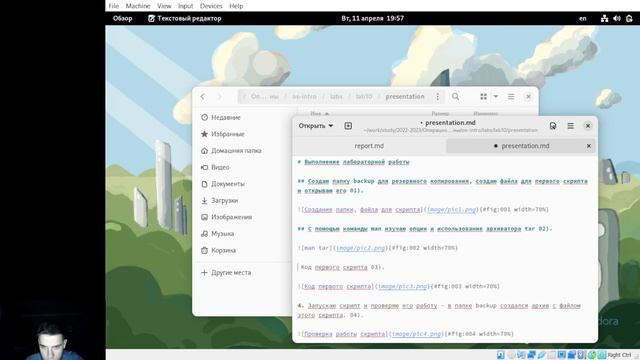The image size is (640, 360).
Task: Open the clock showing 'Вт, 11 апреля 19:57'
Action: [x=373, y=18]
